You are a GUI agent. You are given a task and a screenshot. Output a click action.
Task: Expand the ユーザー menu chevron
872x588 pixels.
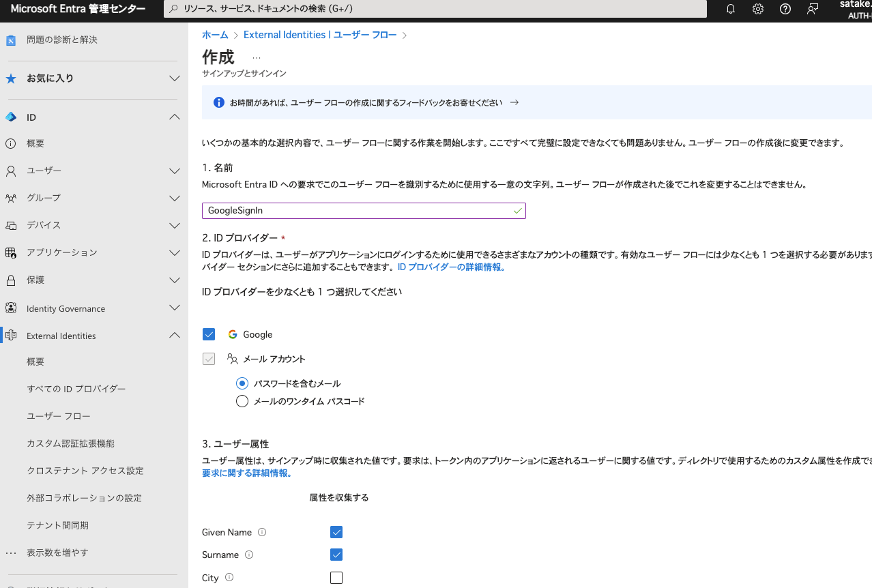click(x=175, y=171)
